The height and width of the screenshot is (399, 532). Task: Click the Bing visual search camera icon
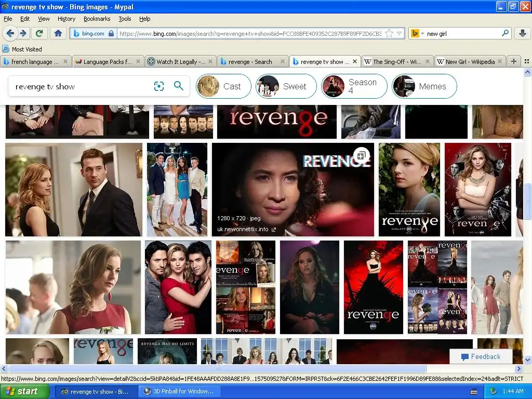(159, 86)
